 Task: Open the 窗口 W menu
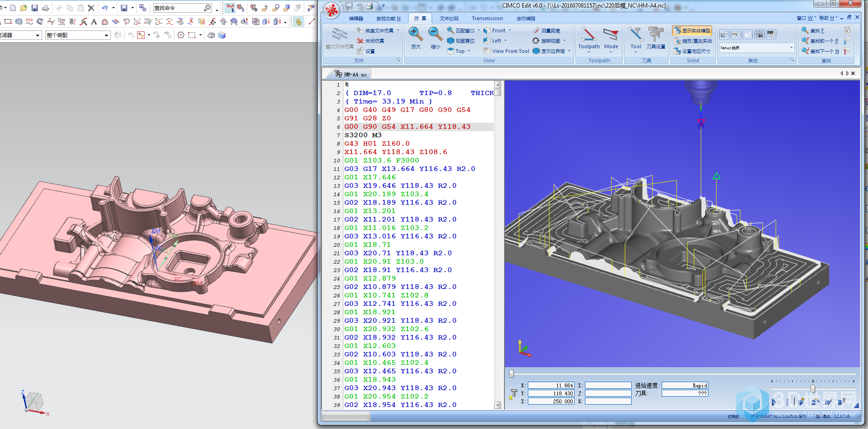[x=806, y=18]
